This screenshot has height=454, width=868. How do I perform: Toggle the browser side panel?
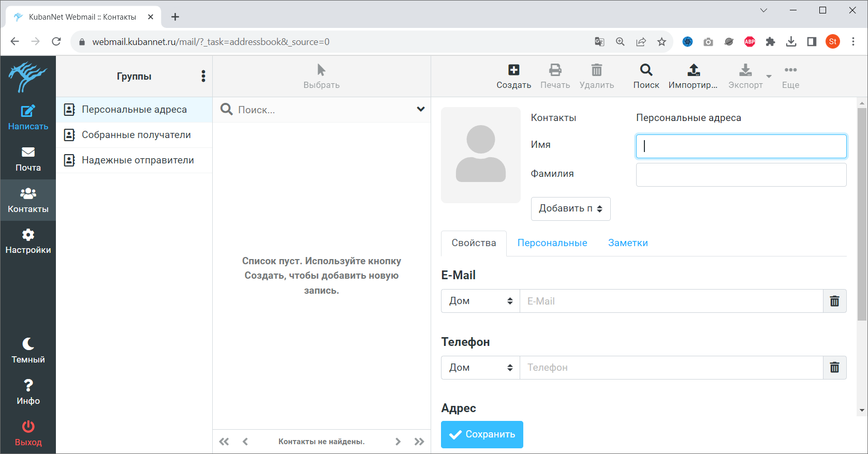point(812,42)
